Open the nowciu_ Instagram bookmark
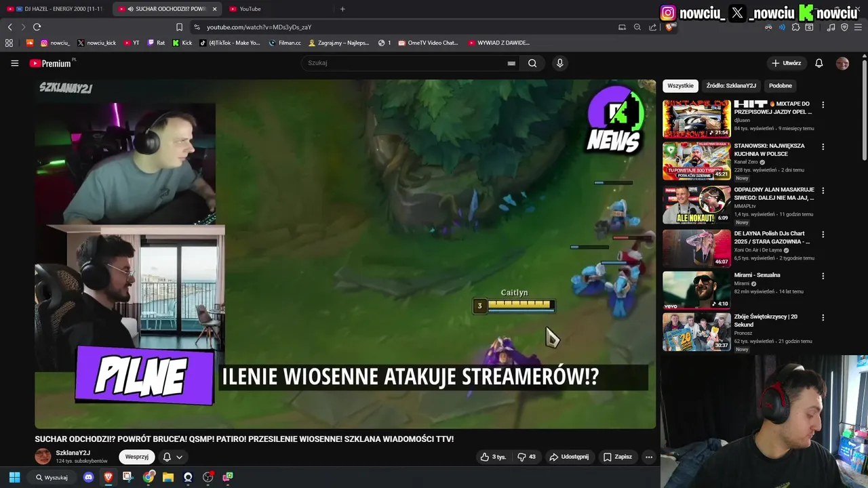The width and height of the screenshot is (868, 488). [x=55, y=43]
